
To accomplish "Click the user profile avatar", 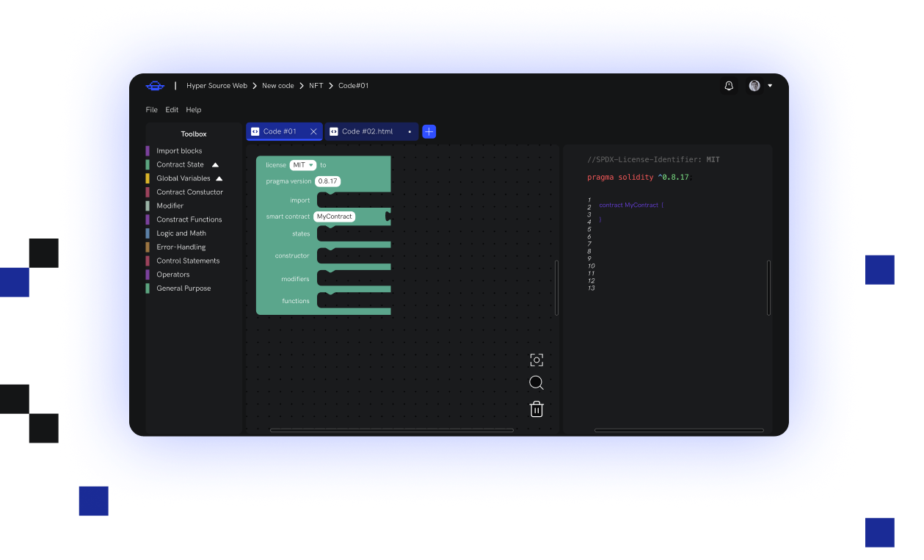I will [754, 86].
